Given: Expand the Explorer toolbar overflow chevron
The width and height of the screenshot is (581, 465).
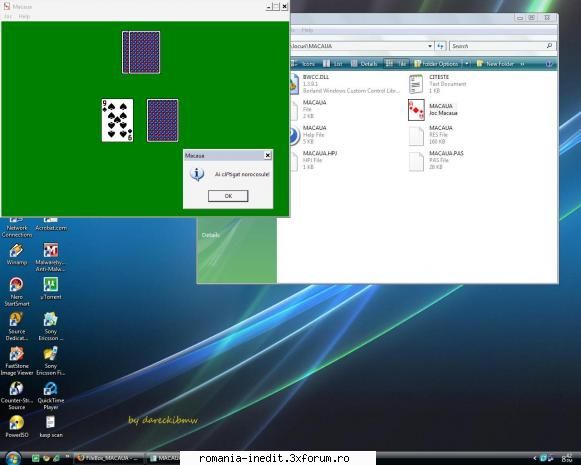Looking at the screenshot, I should point(522,64).
